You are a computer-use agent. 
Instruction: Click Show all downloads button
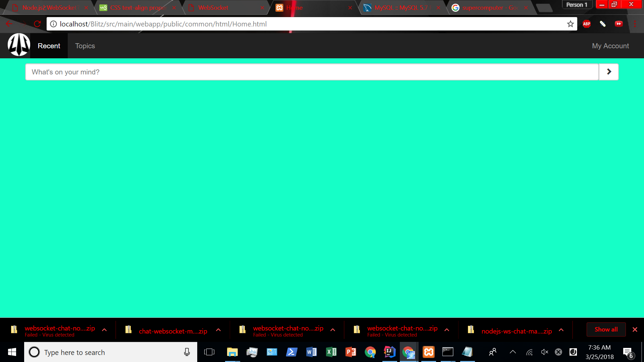tap(606, 329)
